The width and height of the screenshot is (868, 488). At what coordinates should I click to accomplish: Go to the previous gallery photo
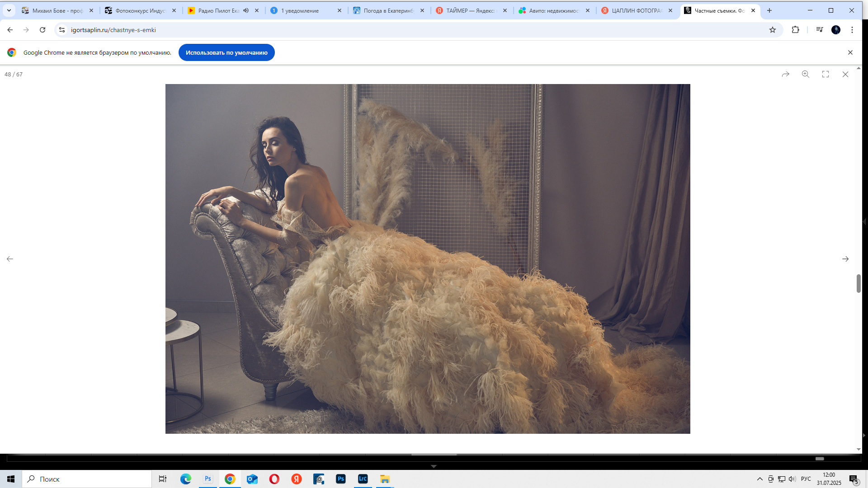click(x=10, y=259)
